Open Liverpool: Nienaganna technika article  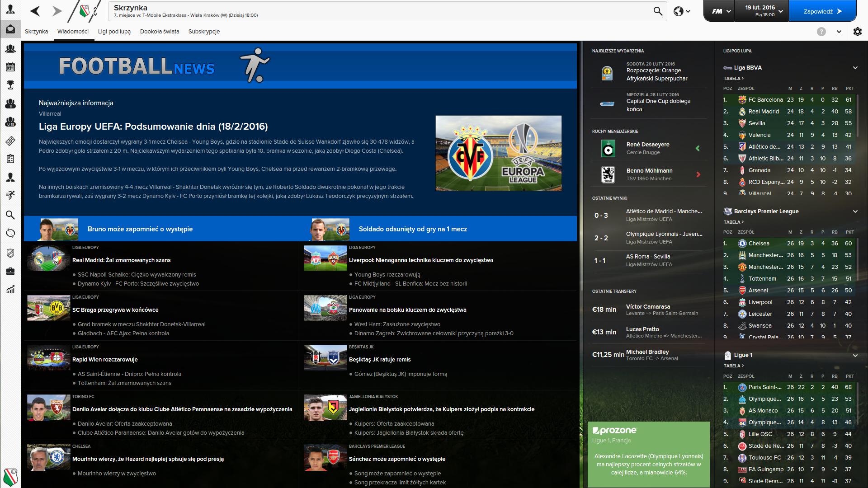[421, 260]
